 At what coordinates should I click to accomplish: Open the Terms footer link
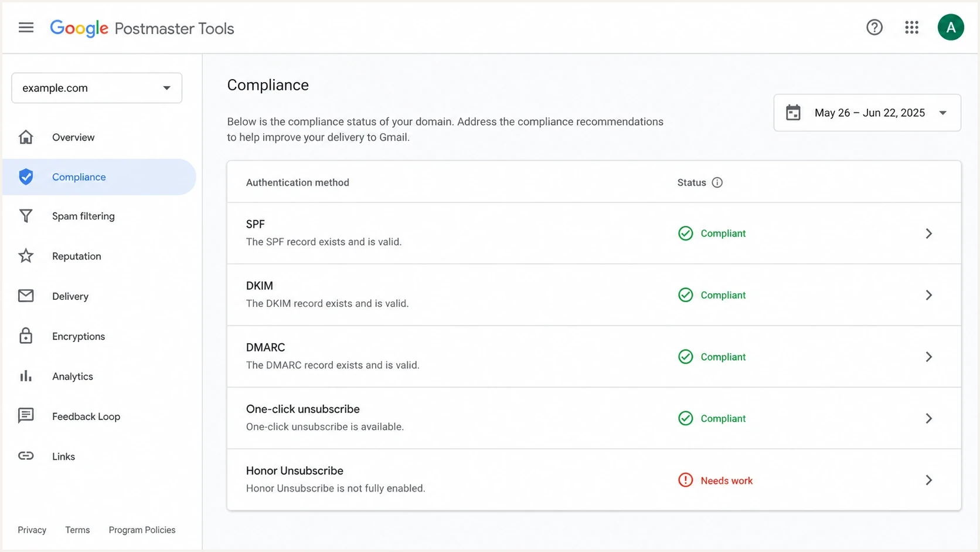[x=77, y=530]
